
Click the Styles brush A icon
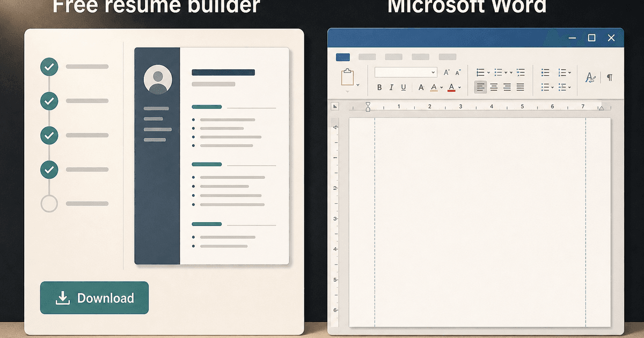[x=590, y=77]
